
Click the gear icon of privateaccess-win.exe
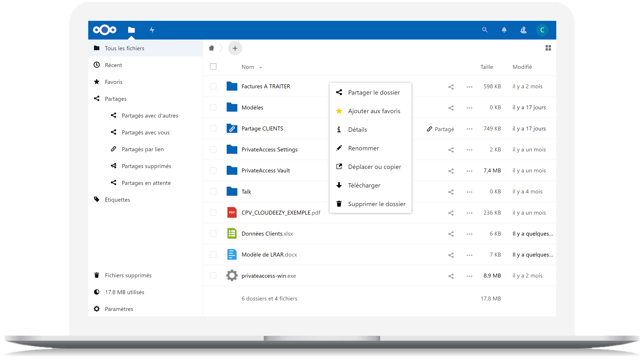pyautogui.click(x=232, y=275)
